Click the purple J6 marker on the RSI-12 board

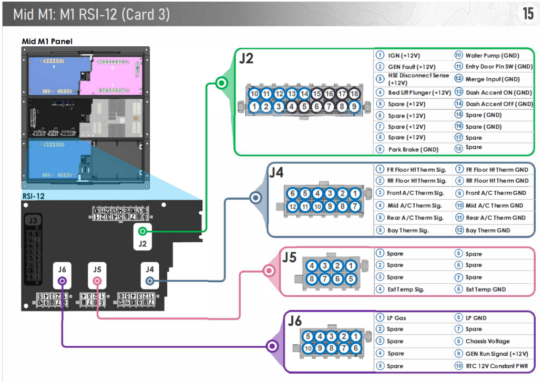[x=62, y=281]
